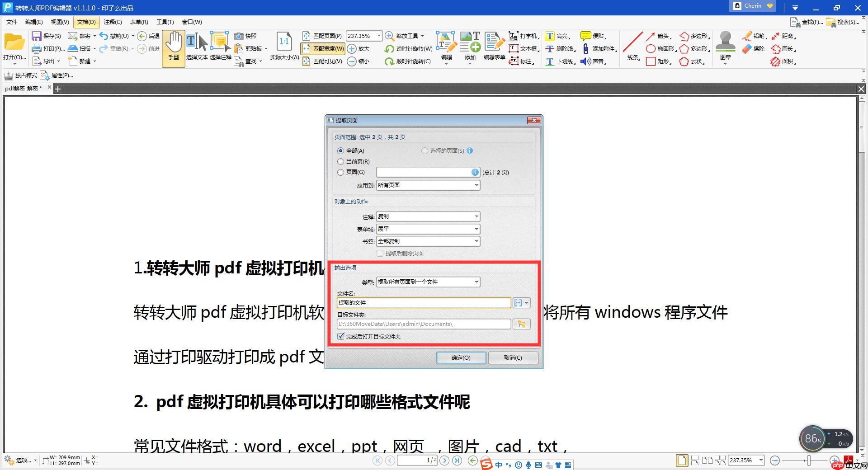The height and width of the screenshot is (470, 868).
Task: Expand the 表单域 展平 dropdown
Action: 428,229
